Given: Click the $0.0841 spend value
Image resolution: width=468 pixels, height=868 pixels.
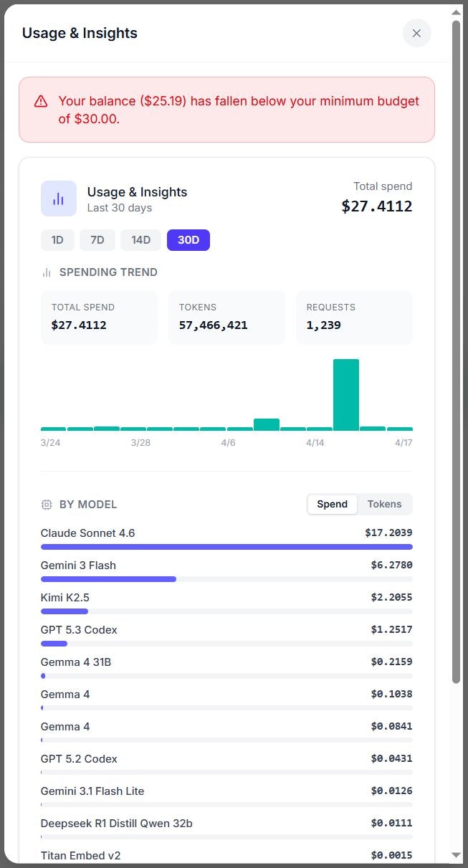Looking at the screenshot, I should (391, 727).
